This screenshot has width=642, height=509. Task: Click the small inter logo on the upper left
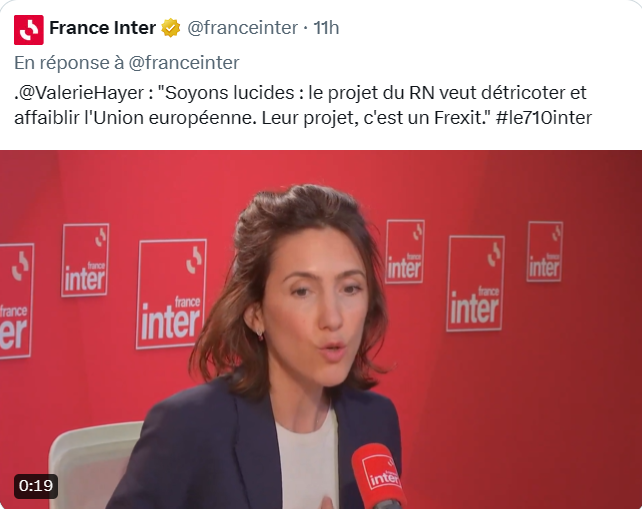[85, 260]
